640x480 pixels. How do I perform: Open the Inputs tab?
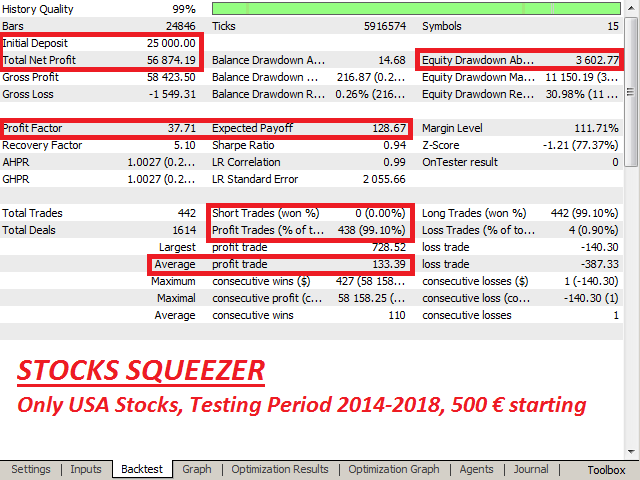click(x=86, y=469)
